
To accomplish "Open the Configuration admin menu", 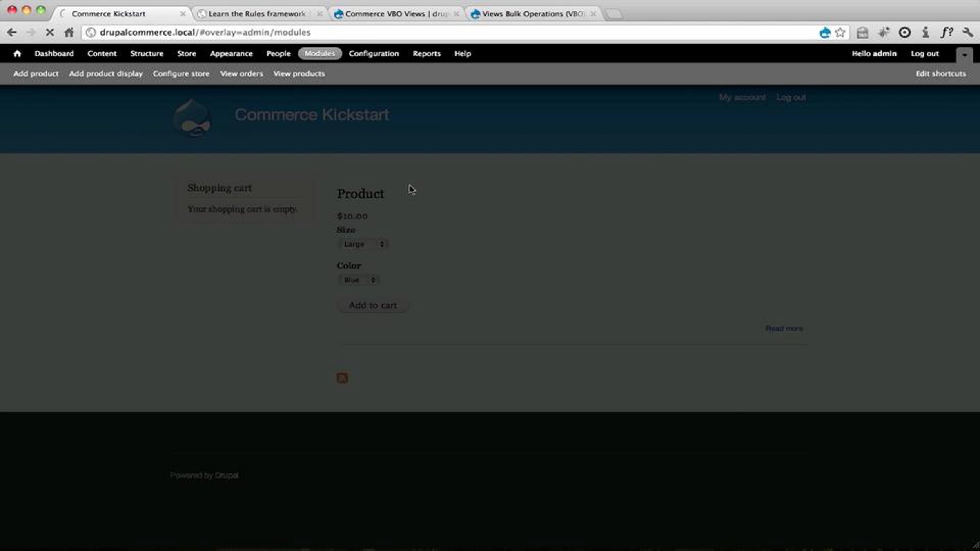I will pyautogui.click(x=374, y=53).
